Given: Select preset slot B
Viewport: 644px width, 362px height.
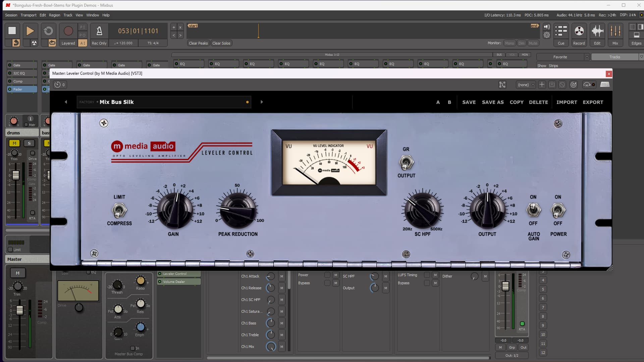Looking at the screenshot, I should coord(449,102).
